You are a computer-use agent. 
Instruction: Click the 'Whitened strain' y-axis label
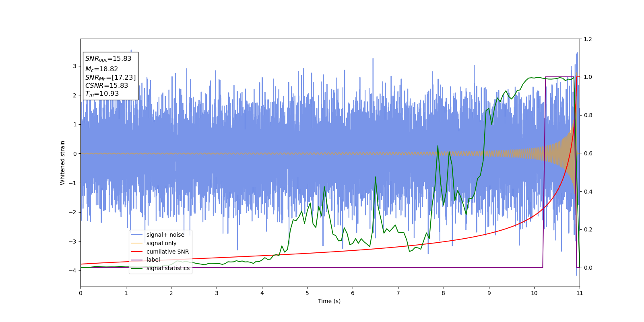[62, 163]
